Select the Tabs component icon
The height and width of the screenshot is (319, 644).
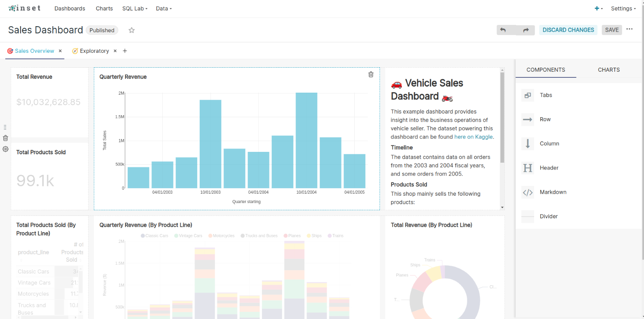click(x=528, y=95)
